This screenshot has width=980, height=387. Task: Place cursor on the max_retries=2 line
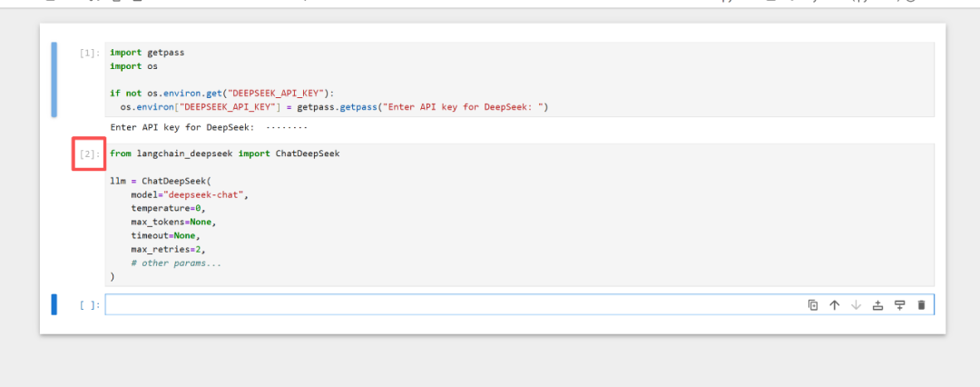click(x=169, y=249)
